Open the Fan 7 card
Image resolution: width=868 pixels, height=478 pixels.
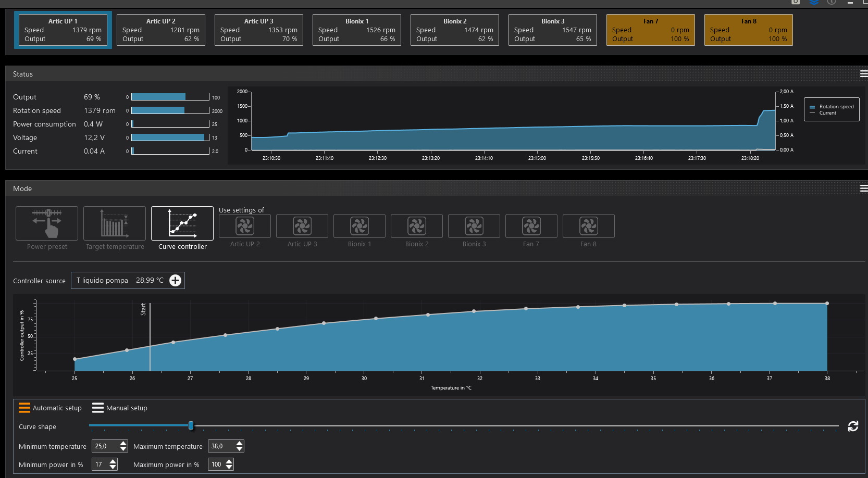[x=651, y=30]
